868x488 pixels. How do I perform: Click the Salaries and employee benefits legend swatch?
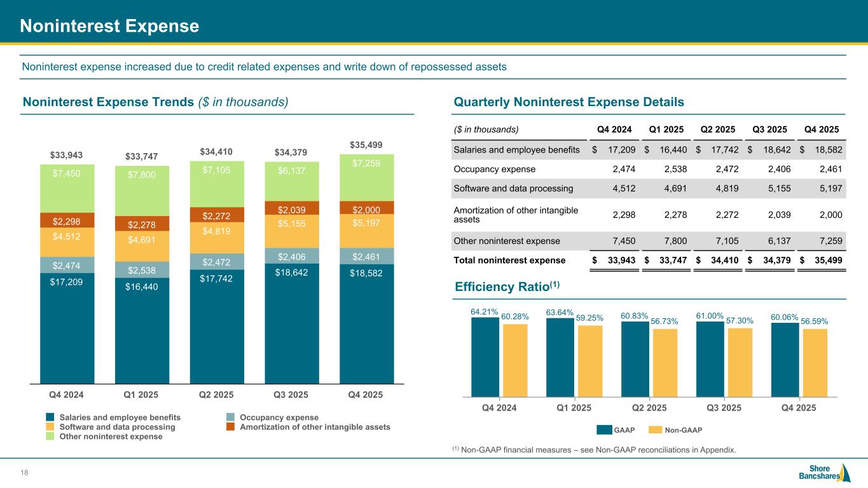point(50,417)
